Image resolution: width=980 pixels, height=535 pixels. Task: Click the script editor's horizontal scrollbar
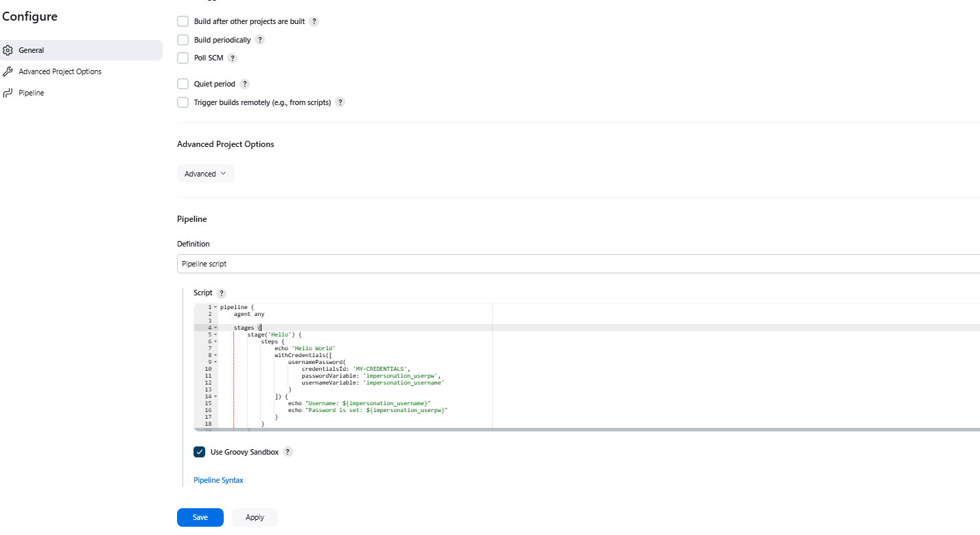coord(587,429)
